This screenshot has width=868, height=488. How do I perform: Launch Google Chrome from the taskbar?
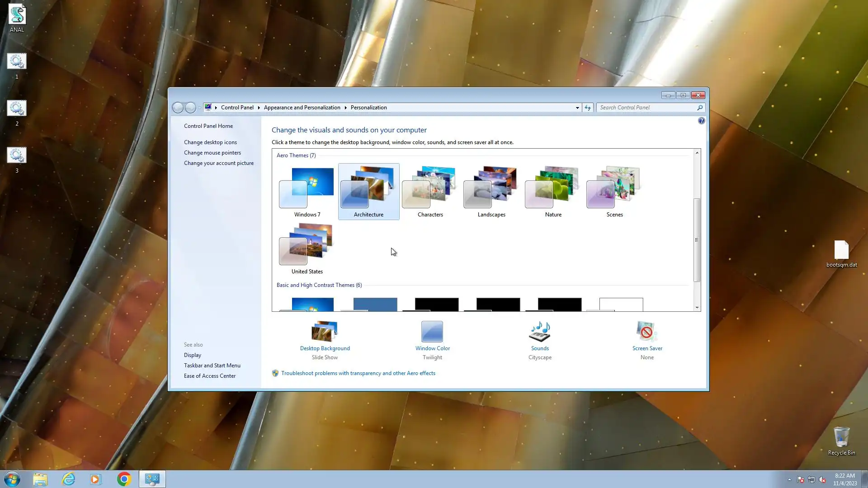click(x=124, y=479)
